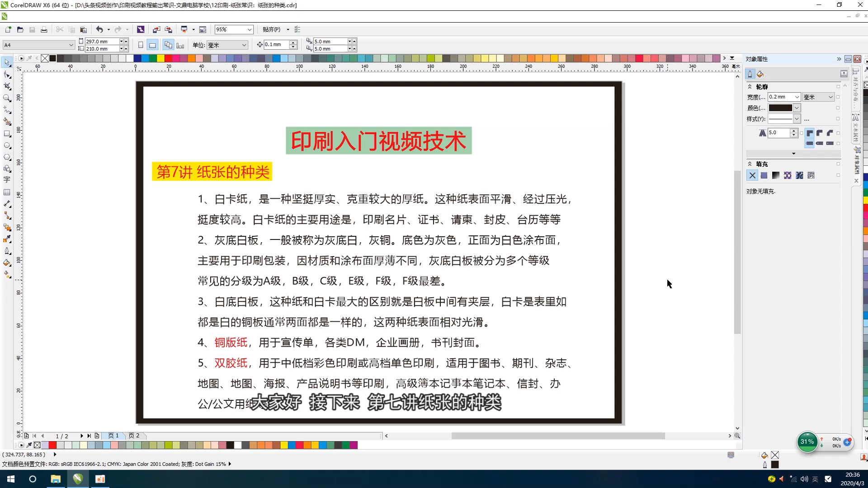Select the Outline pen tool in the toolbox
Viewport: 868px width, 488px height.
coord(7,251)
